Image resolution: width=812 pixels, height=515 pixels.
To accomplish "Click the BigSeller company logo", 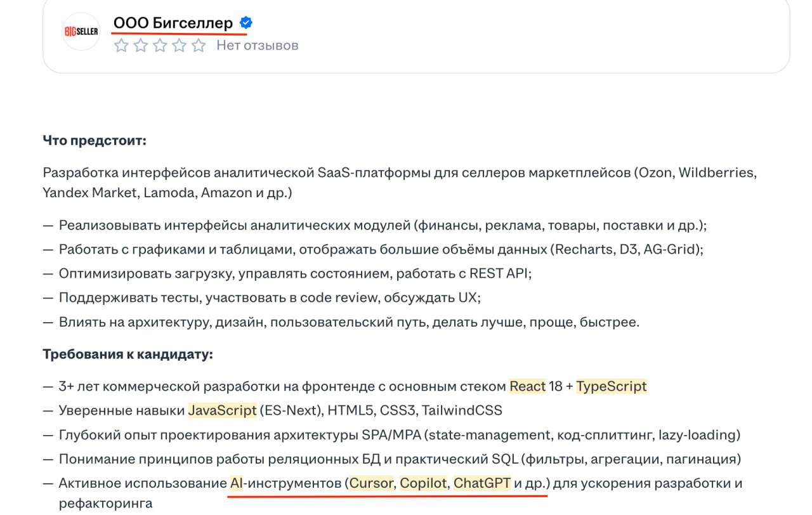I will pos(81,32).
